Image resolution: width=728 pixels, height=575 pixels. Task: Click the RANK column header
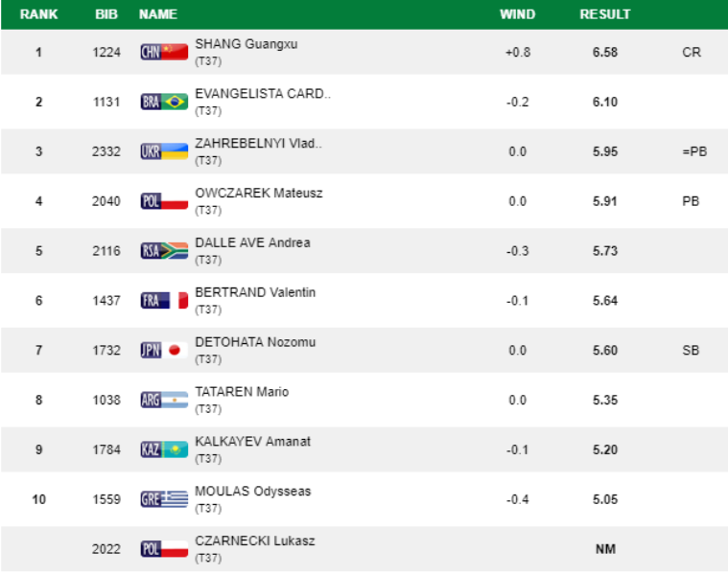39,14
